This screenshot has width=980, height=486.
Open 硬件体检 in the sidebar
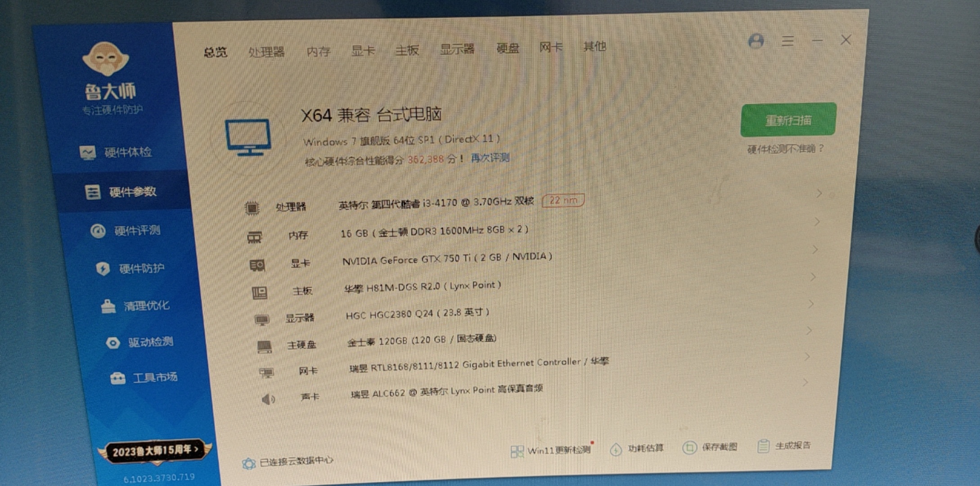pos(116,153)
